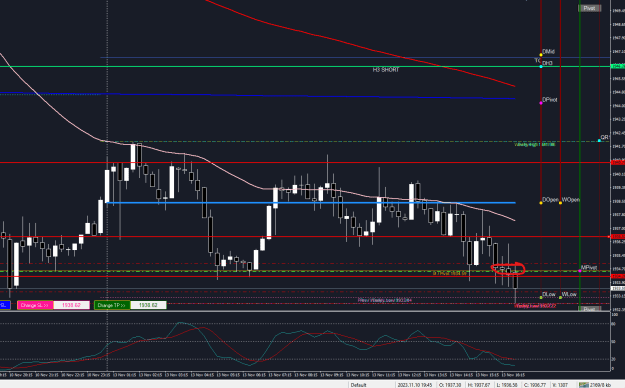Select the DH3 cyan marker dot
The image size is (625, 388).
[541, 67]
